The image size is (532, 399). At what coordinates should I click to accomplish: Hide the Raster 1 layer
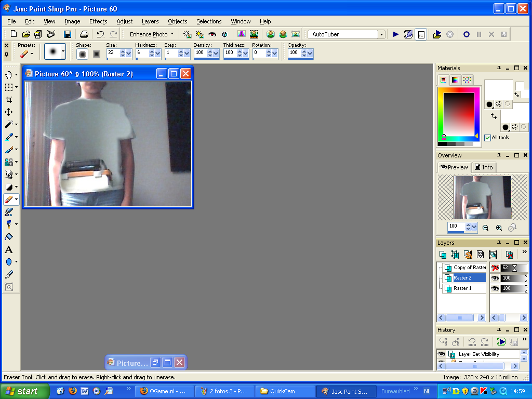494,288
